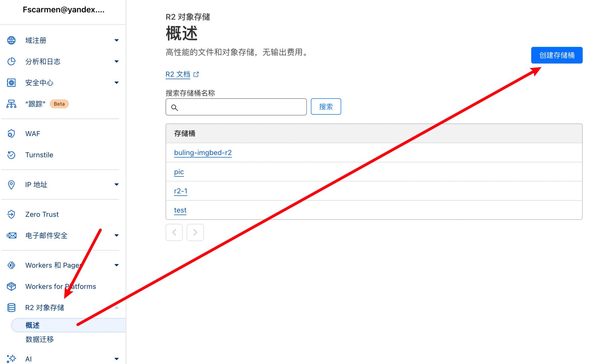Click the magnifier icon in search box

click(175, 107)
